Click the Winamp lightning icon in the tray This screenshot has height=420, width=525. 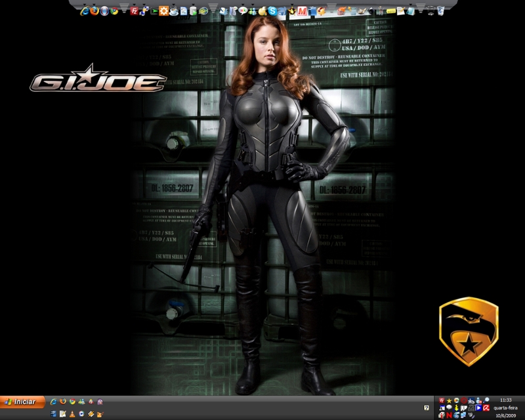click(x=457, y=408)
